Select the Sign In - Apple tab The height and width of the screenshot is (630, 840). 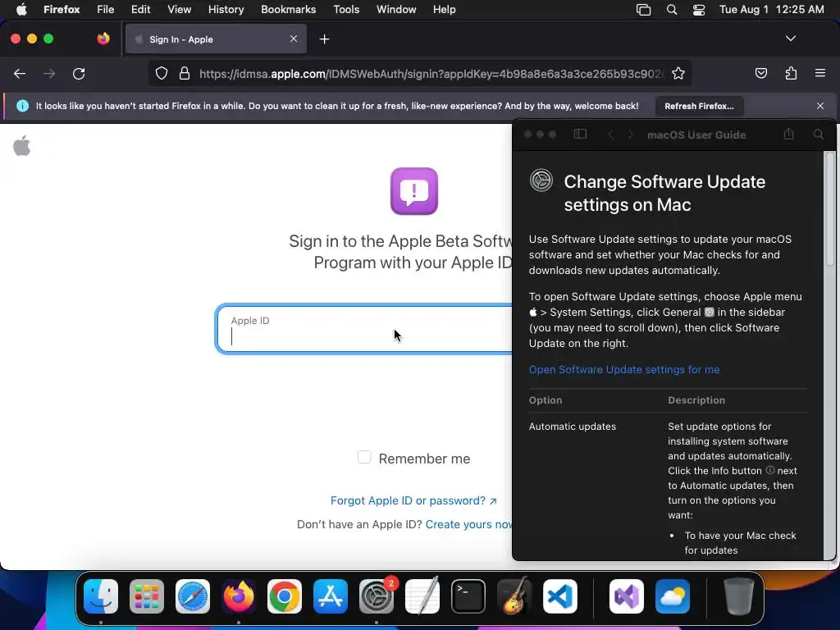(216, 39)
